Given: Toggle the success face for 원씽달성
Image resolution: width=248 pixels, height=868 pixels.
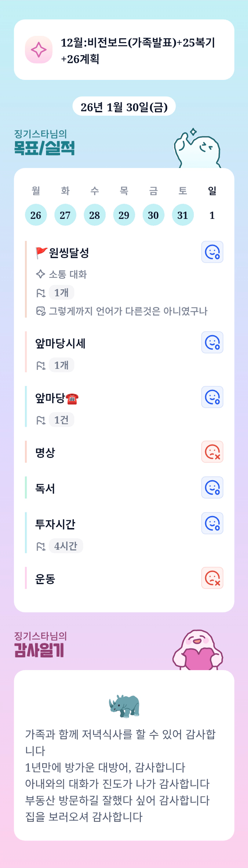Looking at the screenshot, I should (212, 252).
